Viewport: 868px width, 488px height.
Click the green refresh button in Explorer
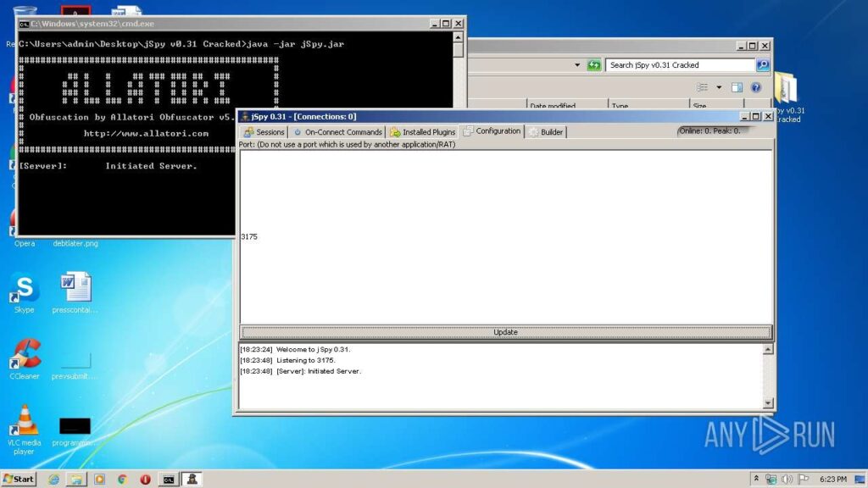pos(594,65)
